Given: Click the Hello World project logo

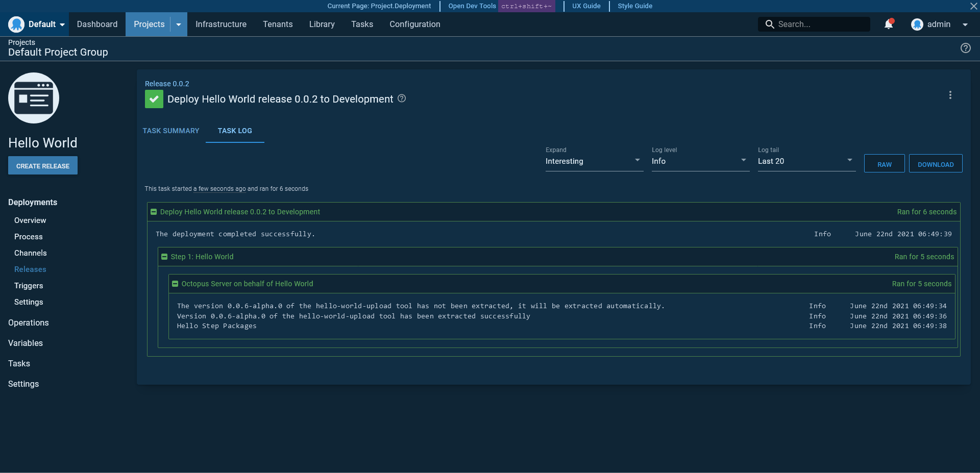Looking at the screenshot, I should [x=34, y=98].
